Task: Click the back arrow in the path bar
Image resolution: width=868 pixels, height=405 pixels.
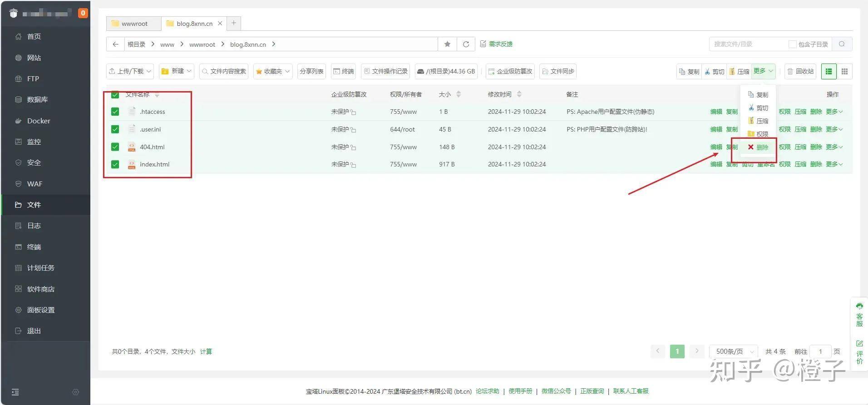Action: coord(115,44)
